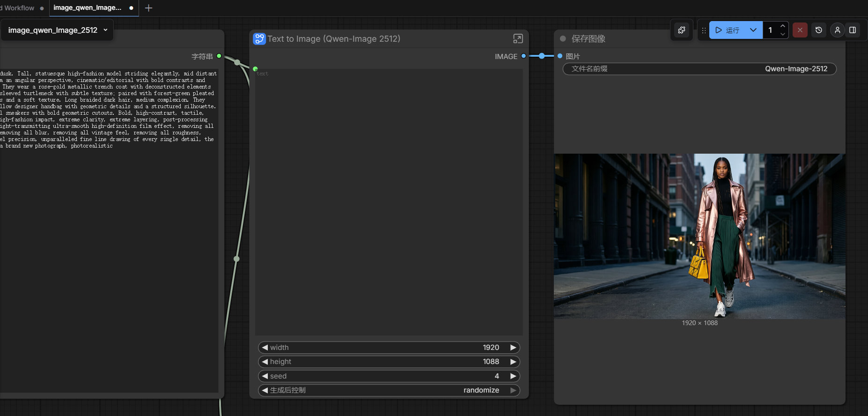Add a new workflow tab
Image resolution: width=868 pixels, height=416 pixels.
click(149, 8)
